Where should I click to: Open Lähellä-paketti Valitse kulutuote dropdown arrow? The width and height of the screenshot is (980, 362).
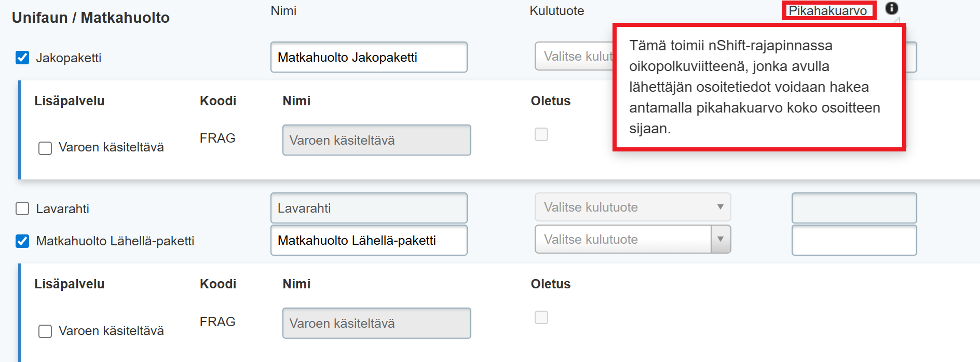click(x=720, y=239)
